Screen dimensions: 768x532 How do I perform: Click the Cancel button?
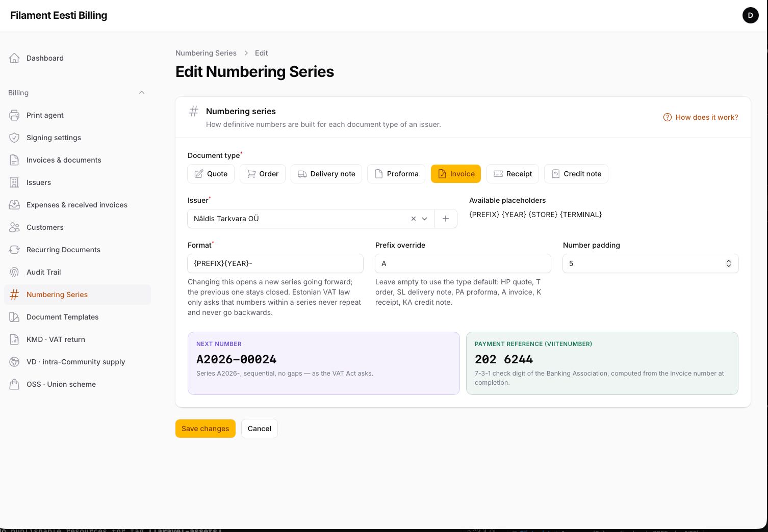260,429
